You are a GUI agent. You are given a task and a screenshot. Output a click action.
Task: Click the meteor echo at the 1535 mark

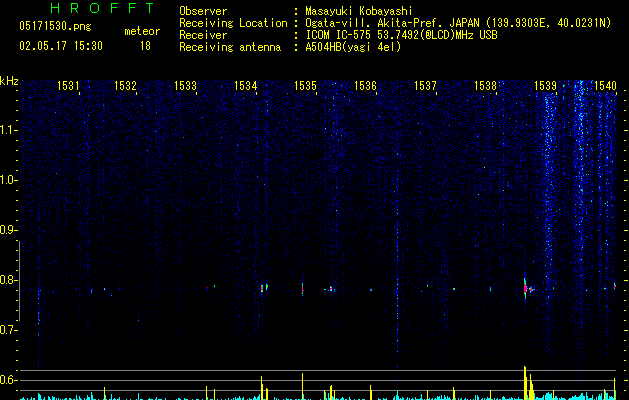point(303,289)
